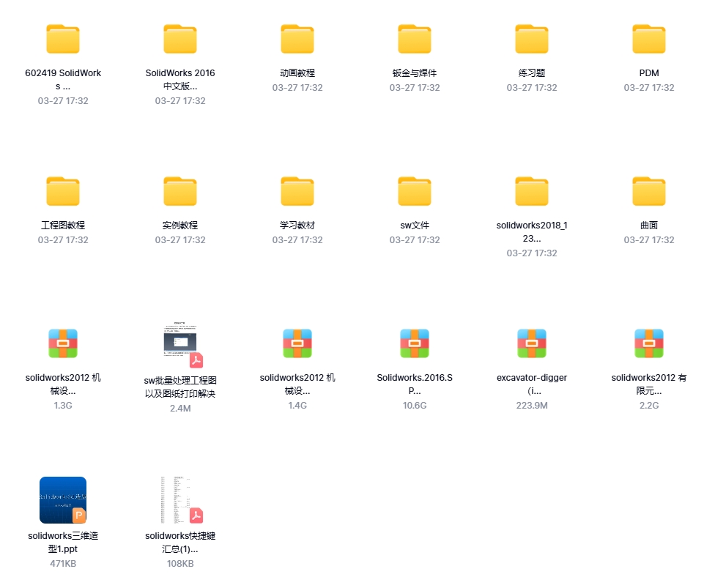
Task: Open the 练习题 folder
Action: (x=531, y=39)
